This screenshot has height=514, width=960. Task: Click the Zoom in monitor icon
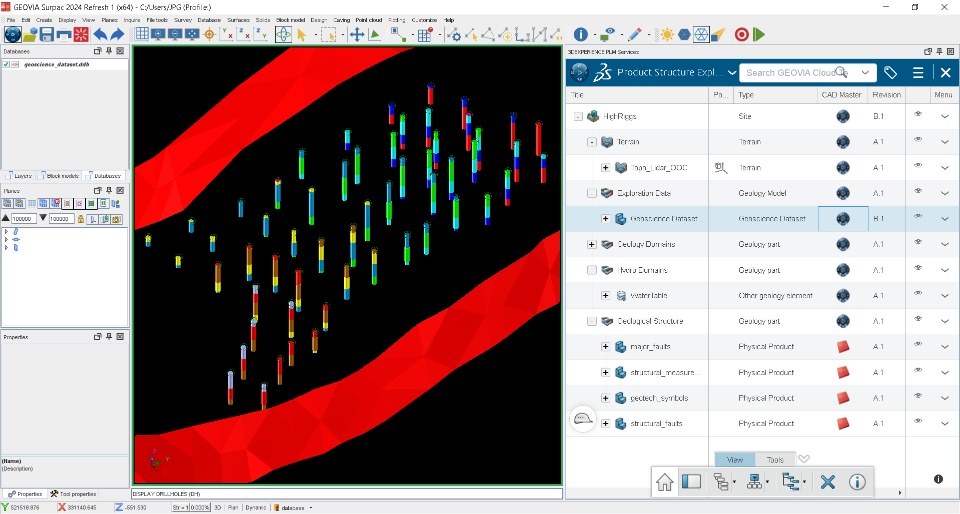tap(159, 34)
